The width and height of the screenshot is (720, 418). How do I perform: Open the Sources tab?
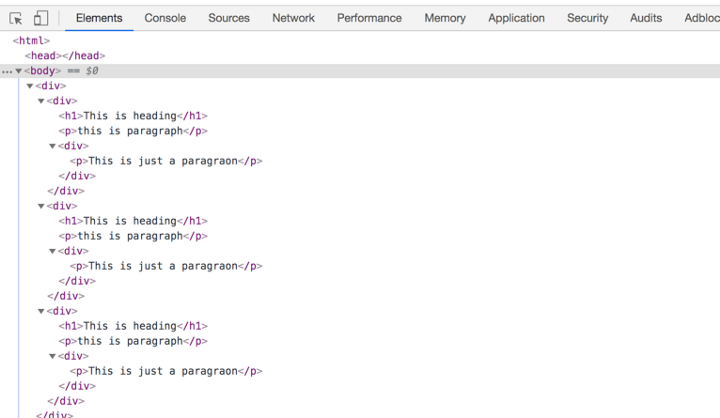pyautogui.click(x=229, y=18)
